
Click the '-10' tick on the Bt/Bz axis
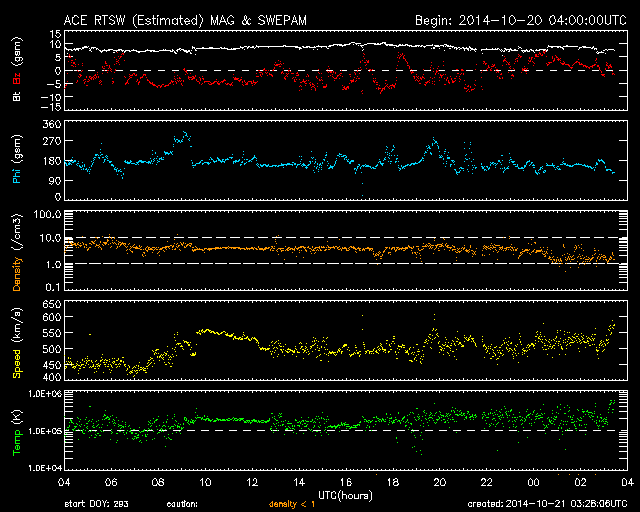click(x=51, y=97)
